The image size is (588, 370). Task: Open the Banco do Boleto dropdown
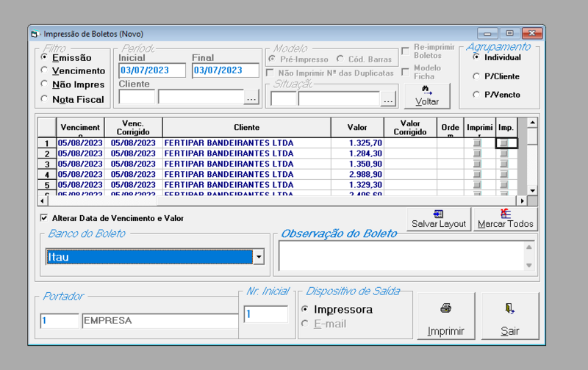coord(259,257)
